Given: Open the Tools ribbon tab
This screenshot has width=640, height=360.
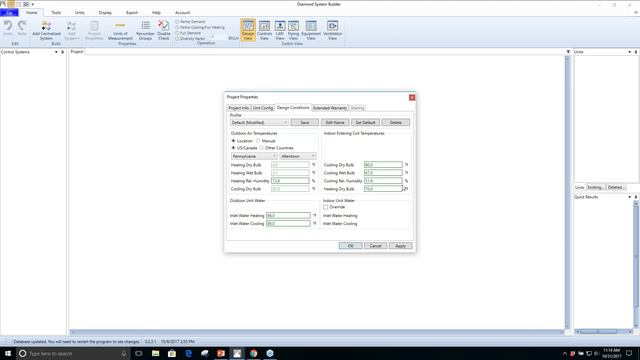Looking at the screenshot, I should [x=56, y=13].
